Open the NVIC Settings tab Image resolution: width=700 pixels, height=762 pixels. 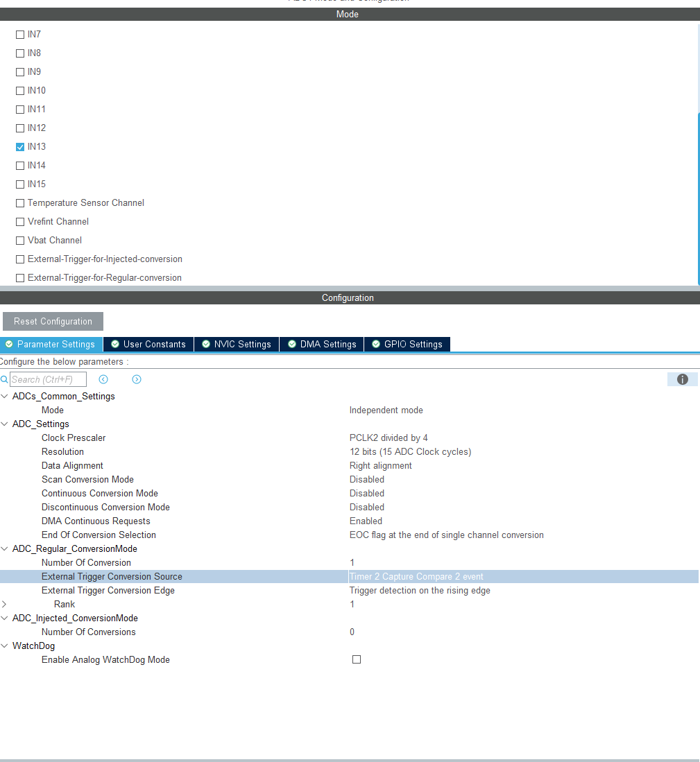[x=237, y=344]
